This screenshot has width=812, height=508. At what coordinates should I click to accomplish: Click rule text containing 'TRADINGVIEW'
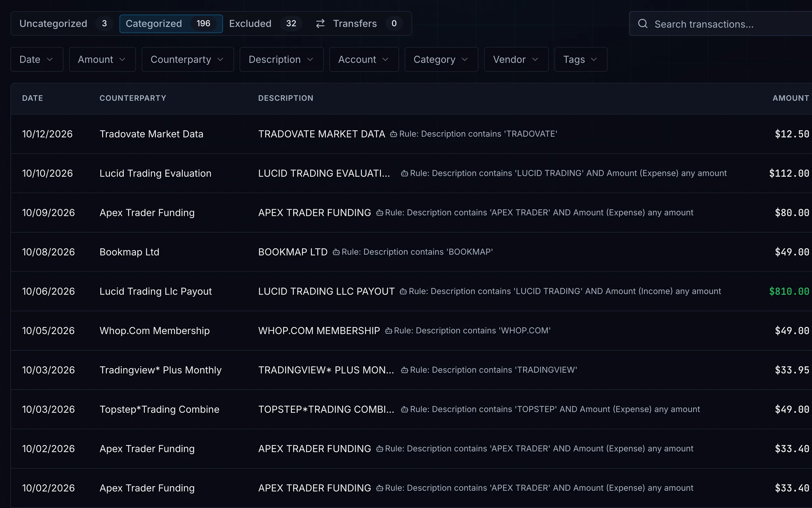[493, 370]
